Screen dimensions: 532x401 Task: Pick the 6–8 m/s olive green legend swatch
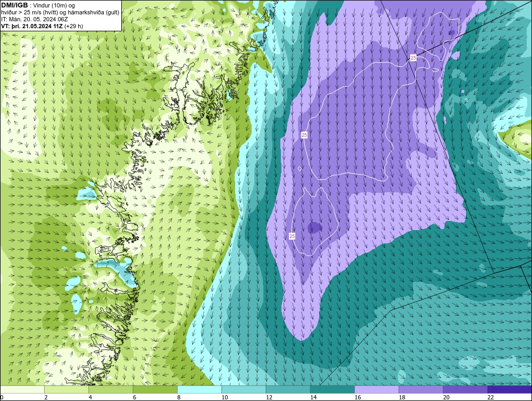point(155,389)
